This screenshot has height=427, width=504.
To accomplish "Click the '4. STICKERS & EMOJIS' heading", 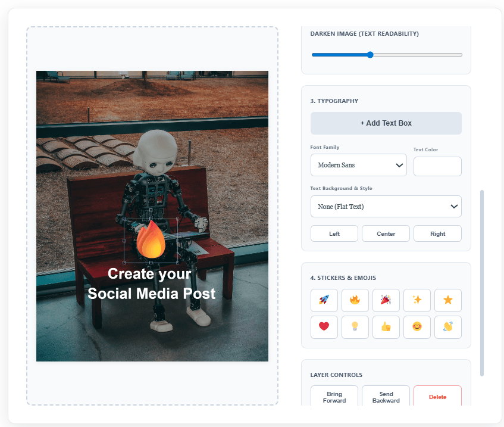I will point(343,278).
